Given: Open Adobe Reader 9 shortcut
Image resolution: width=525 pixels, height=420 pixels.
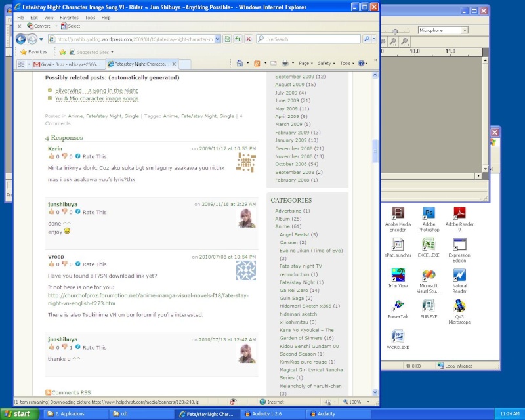Looking at the screenshot, I should point(459,219).
